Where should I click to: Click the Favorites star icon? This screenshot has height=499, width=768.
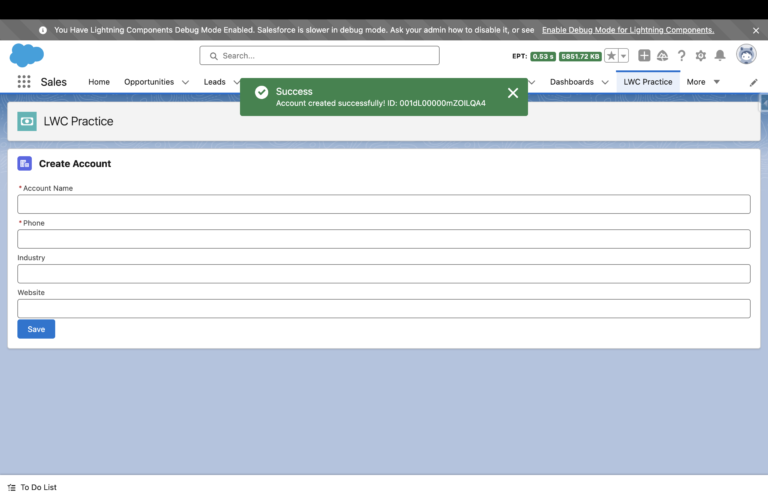click(611, 56)
